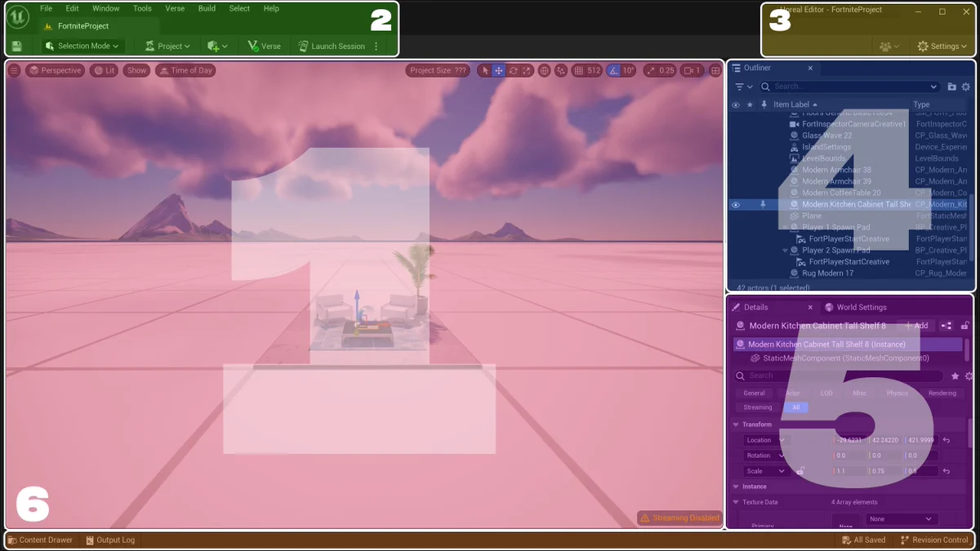Open the add content cube dropdown

pyautogui.click(x=217, y=47)
